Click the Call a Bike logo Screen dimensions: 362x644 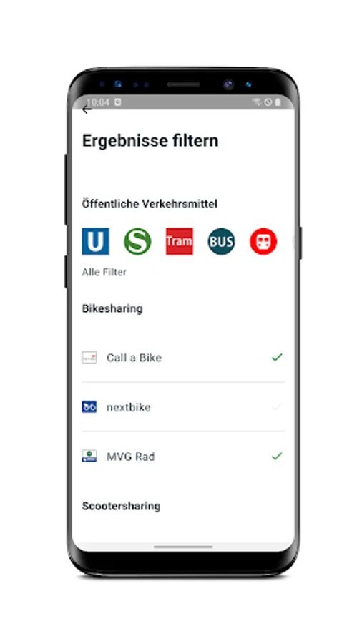coord(89,358)
